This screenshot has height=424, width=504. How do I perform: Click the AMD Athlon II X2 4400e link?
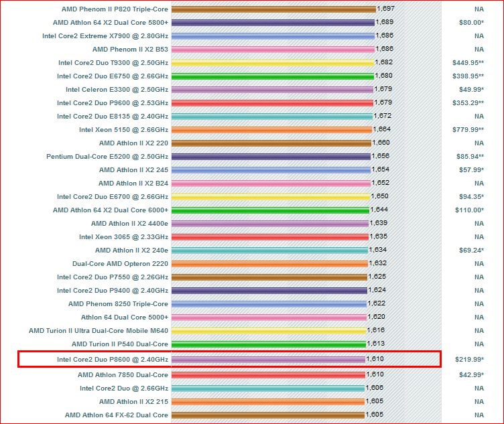(x=129, y=224)
